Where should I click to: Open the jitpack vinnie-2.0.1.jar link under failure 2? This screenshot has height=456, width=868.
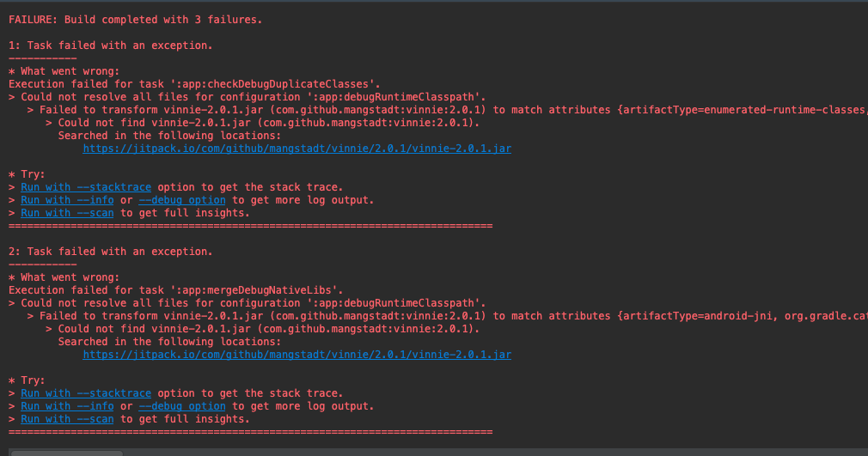pos(296,355)
